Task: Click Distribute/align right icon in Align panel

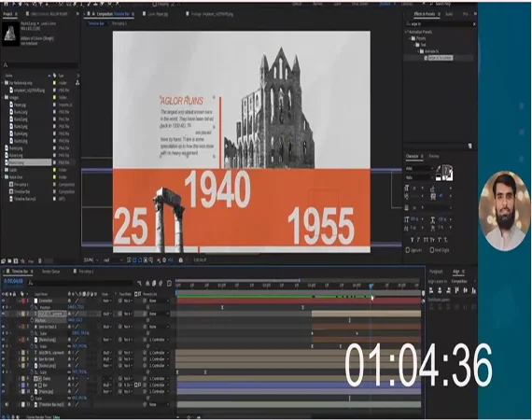Action: pos(448,290)
